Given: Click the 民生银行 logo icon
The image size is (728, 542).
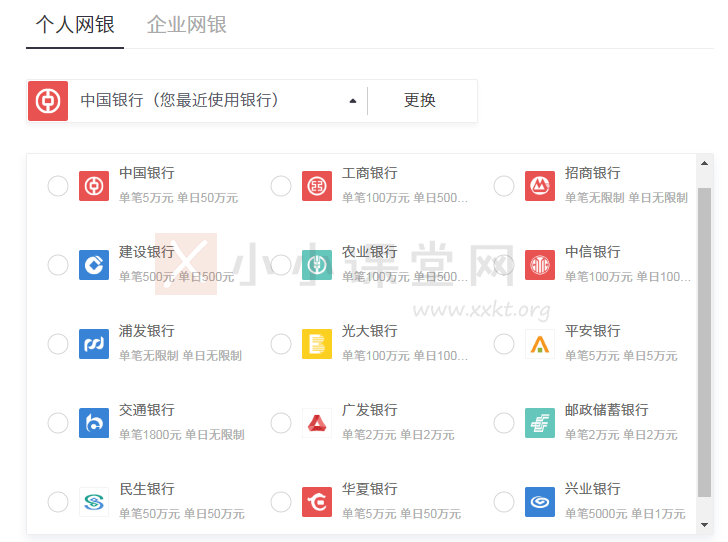Looking at the screenshot, I should 94,502.
